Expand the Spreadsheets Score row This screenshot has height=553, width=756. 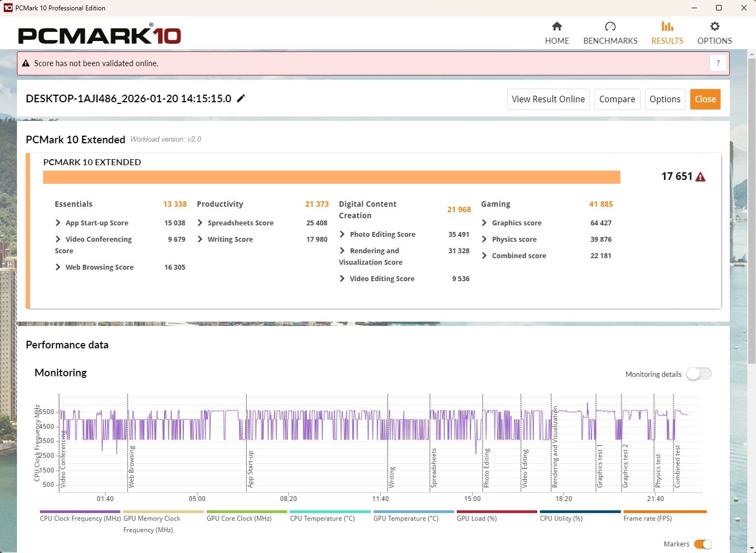pyautogui.click(x=200, y=223)
